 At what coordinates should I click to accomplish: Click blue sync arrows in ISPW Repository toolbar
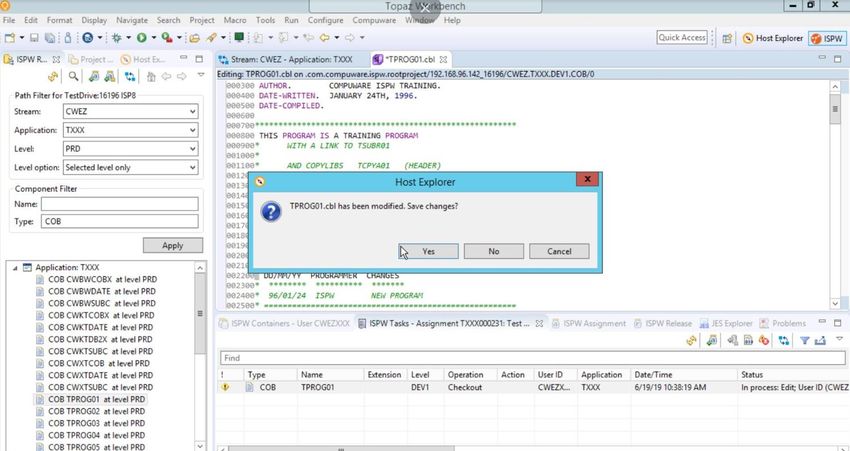tap(130, 76)
